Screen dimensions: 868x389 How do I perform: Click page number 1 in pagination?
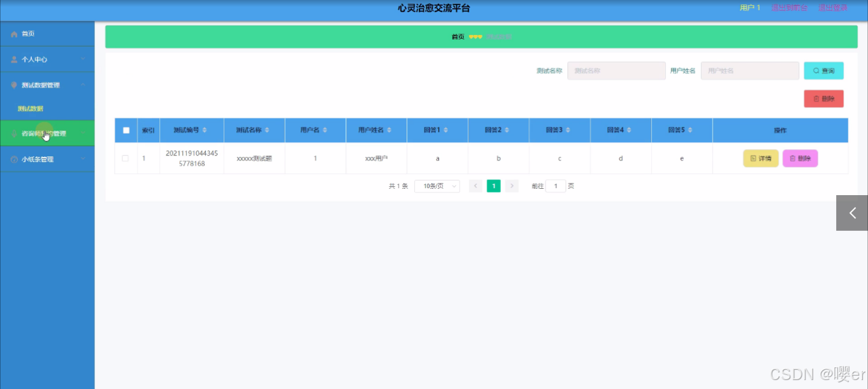click(x=493, y=186)
